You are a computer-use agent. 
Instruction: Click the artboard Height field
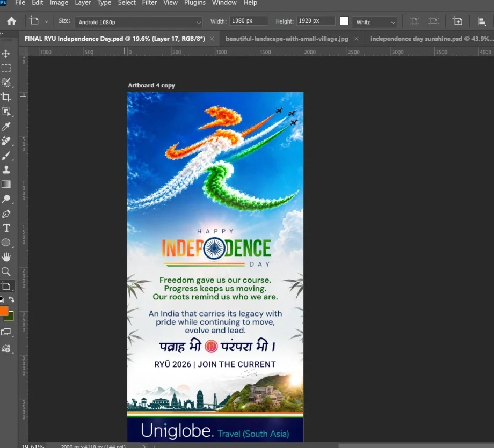316,21
